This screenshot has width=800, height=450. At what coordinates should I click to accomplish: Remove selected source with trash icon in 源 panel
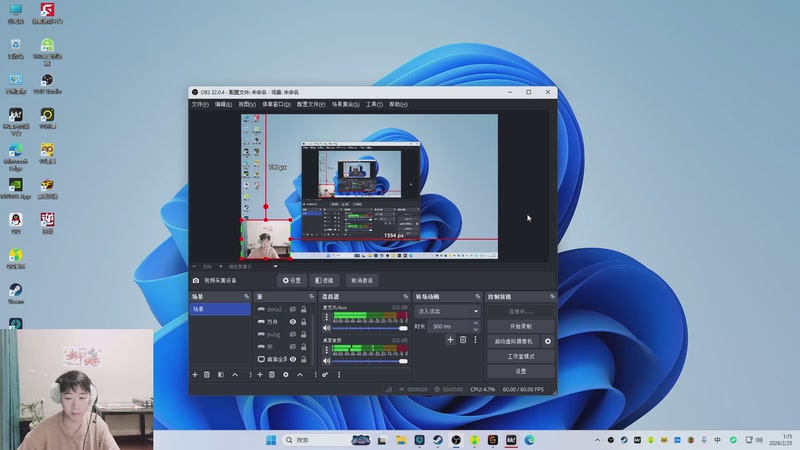click(x=272, y=374)
